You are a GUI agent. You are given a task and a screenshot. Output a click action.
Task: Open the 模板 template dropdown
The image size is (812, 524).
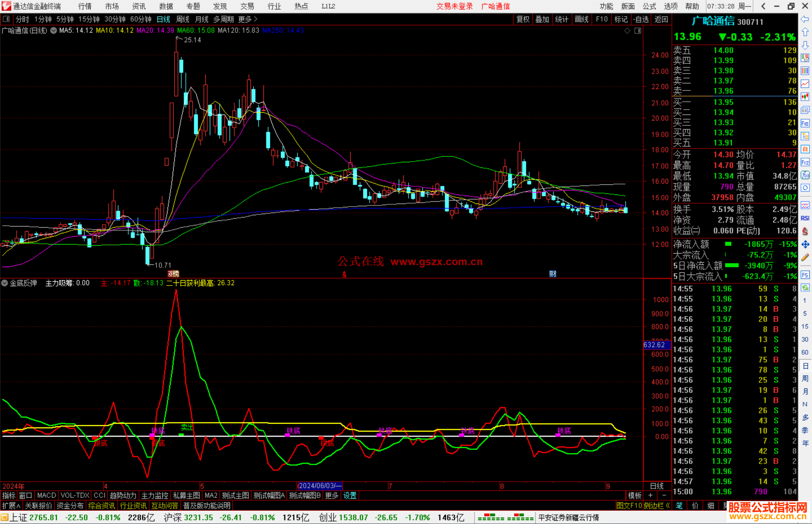point(635,495)
